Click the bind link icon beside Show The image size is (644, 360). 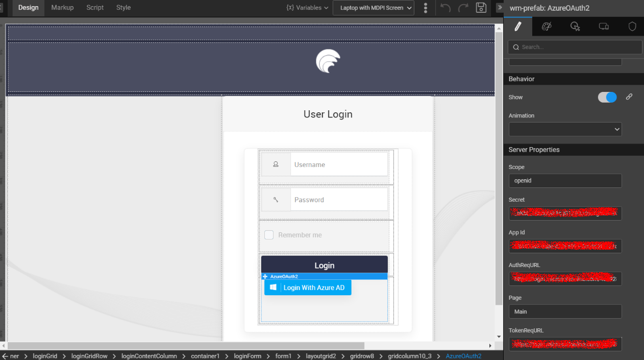coord(629,97)
